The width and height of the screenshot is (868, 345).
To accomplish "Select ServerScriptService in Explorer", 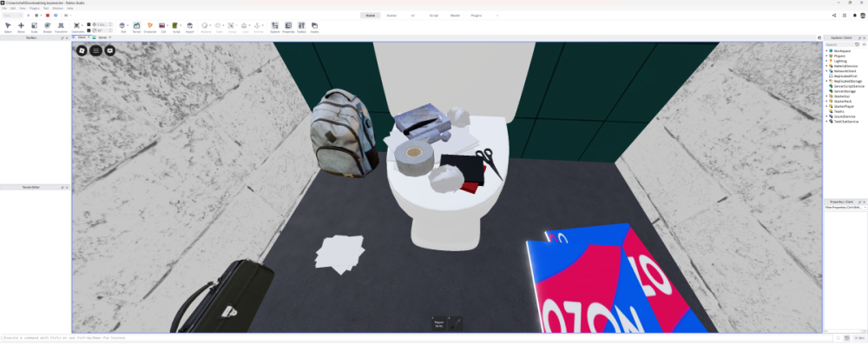I will point(847,86).
